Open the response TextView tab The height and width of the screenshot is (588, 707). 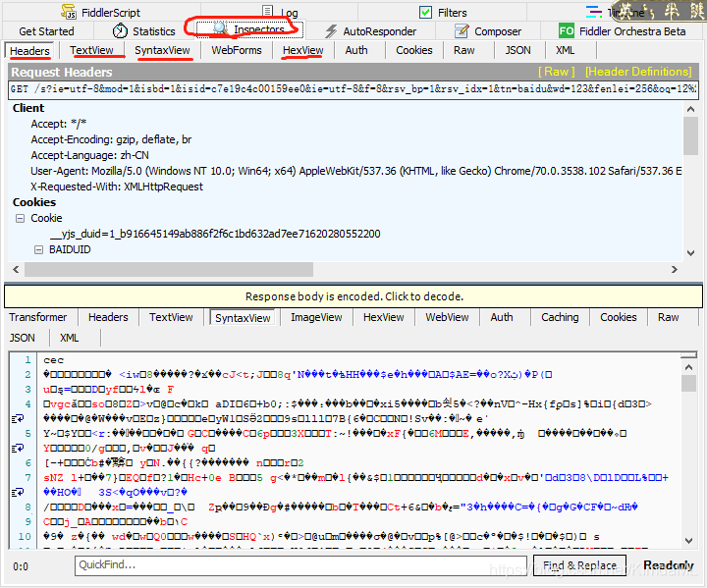pos(171,317)
